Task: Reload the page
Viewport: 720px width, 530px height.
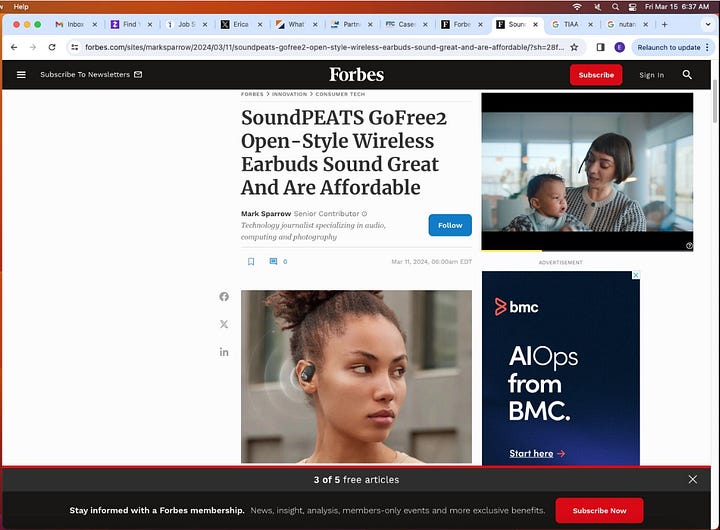Action: pos(52,47)
